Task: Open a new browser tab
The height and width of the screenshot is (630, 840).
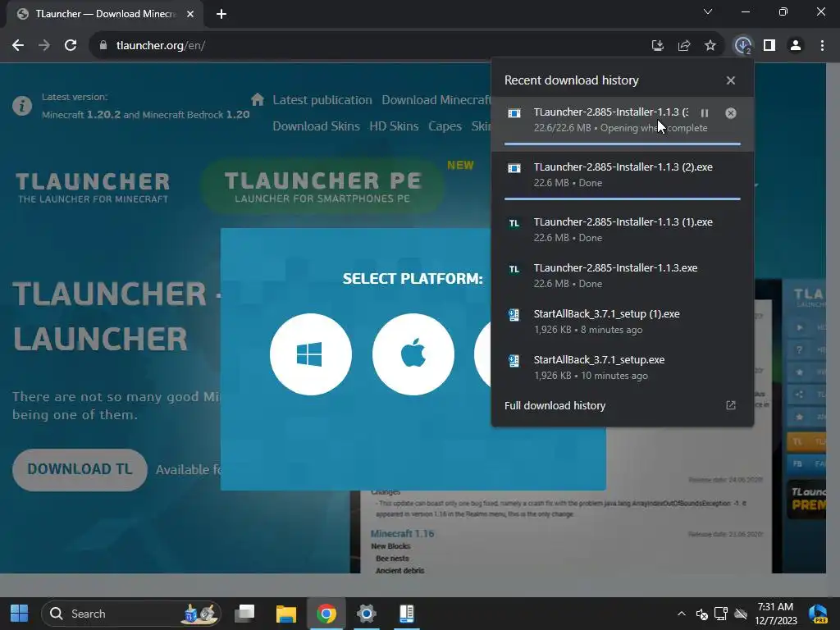Action: point(221,14)
